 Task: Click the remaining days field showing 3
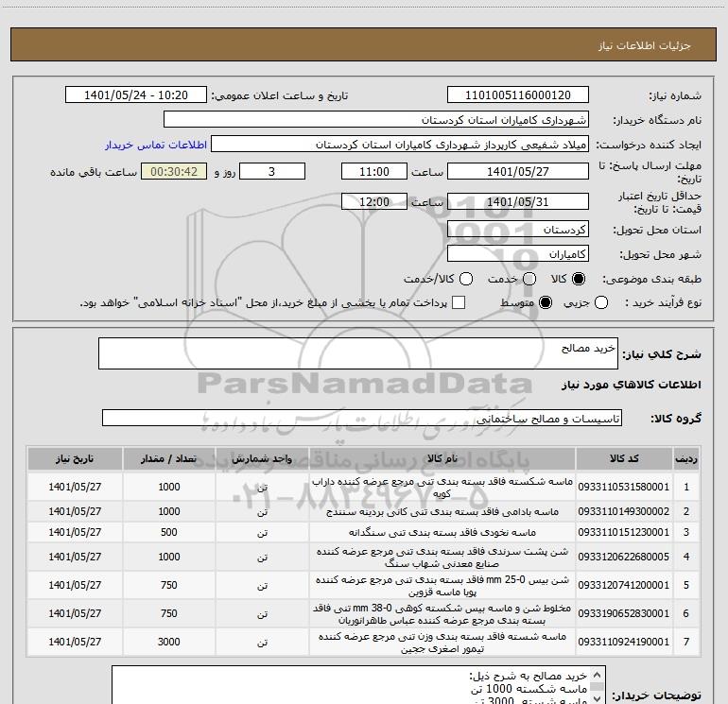click(x=272, y=171)
